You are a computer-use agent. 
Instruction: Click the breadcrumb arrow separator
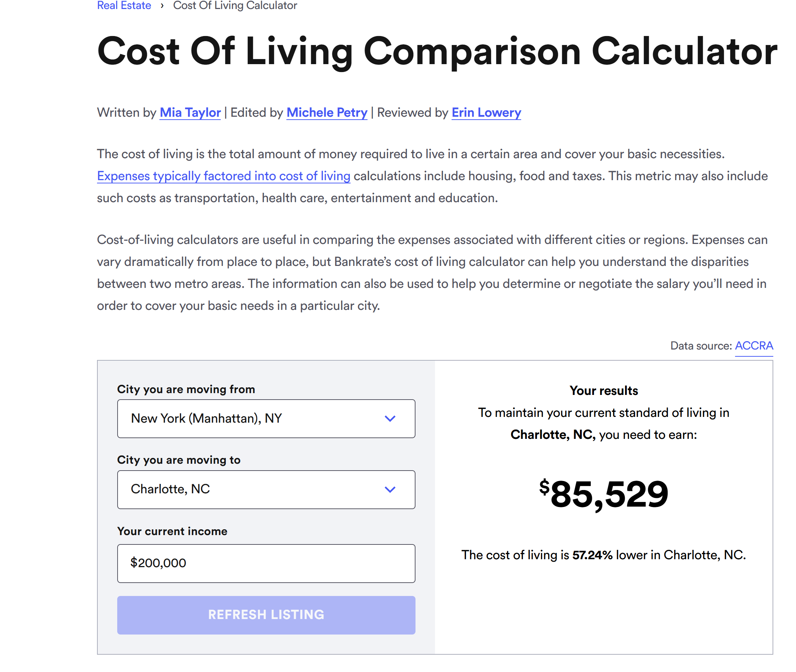(162, 5)
